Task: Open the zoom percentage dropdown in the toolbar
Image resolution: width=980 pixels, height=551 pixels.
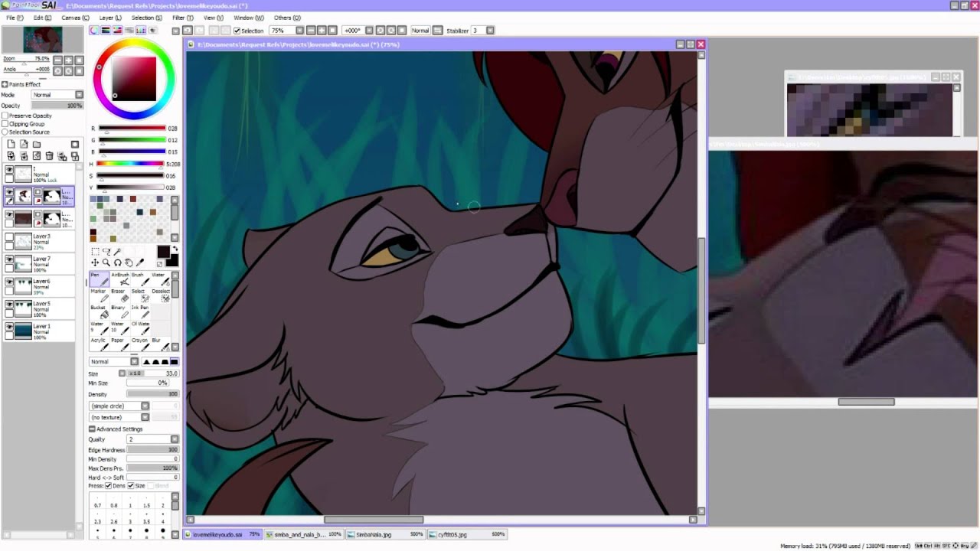Action: click(x=299, y=31)
